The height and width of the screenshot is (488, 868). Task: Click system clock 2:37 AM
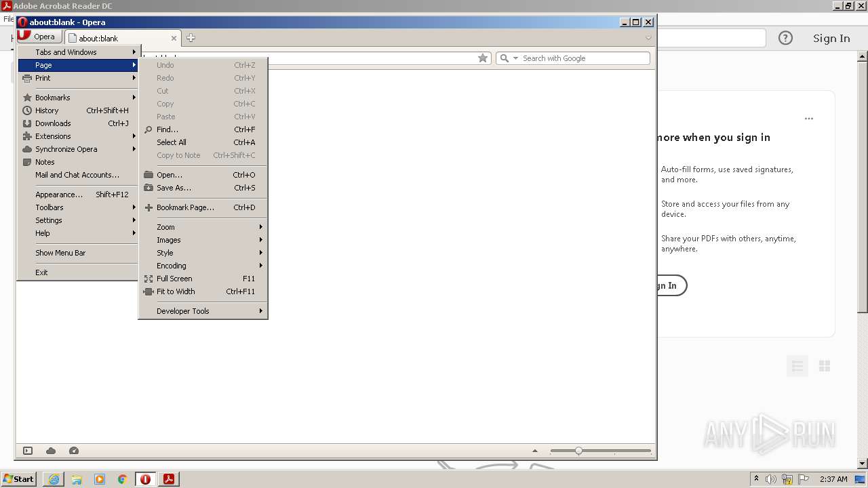[833, 479]
